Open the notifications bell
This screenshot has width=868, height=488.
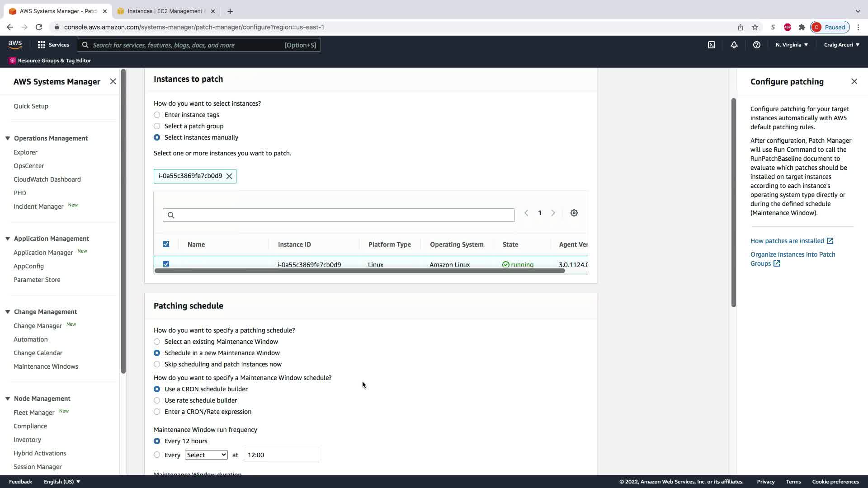coord(734,45)
